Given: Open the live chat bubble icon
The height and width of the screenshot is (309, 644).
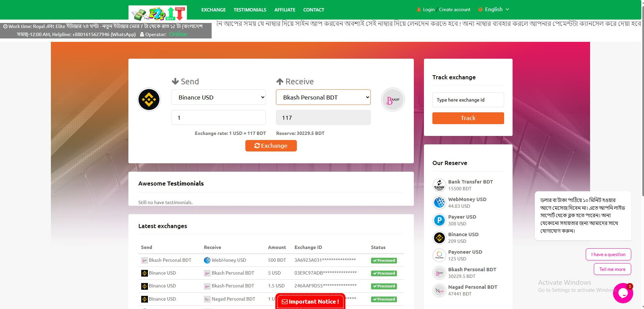Looking at the screenshot, I should [x=623, y=293].
